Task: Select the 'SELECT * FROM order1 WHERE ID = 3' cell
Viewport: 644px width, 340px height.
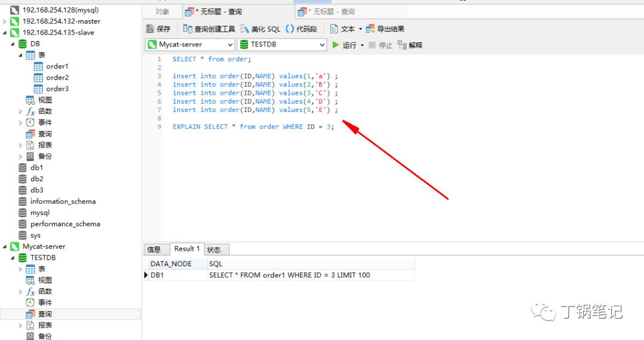Action: pos(311,275)
